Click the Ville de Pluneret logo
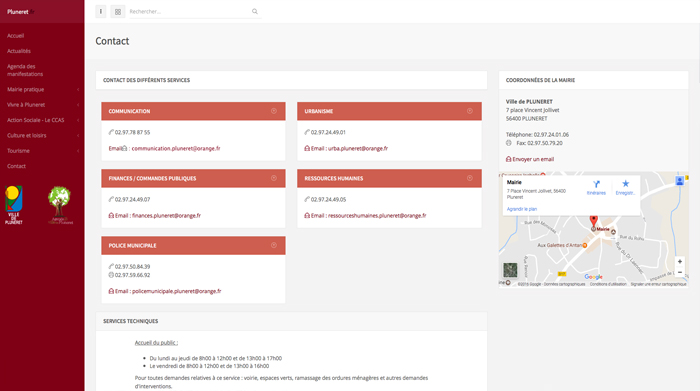Viewport: 700px width, 391px height. pyautogui.click(x=13, y=205)
